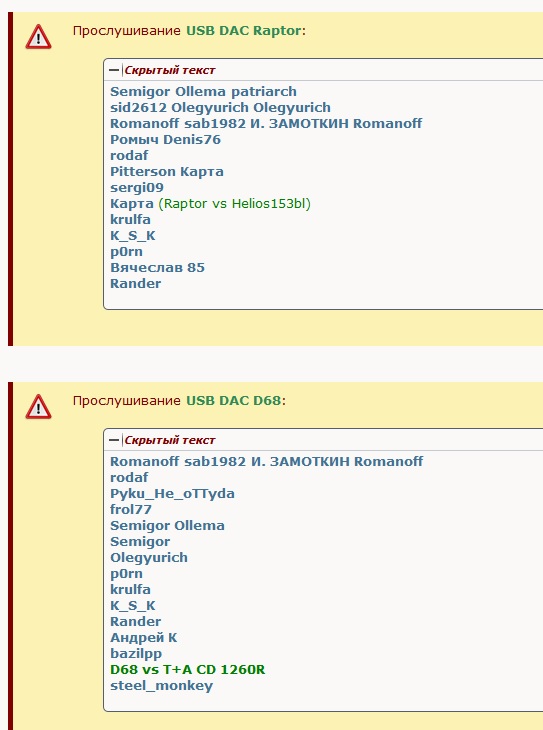The height and width of the screenshot is (730, 543).
Task: Open frol77's D68 review link
Action: [131, 509]
